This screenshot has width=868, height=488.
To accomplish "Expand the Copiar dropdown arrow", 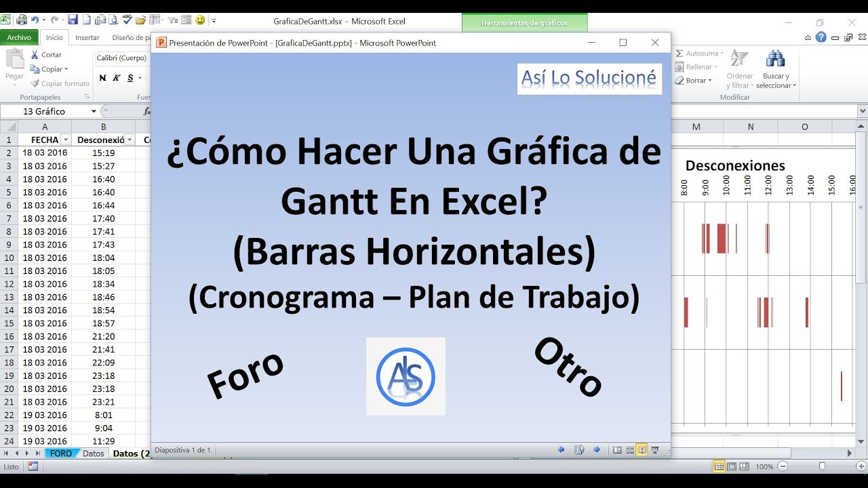I will pos(66,69).
